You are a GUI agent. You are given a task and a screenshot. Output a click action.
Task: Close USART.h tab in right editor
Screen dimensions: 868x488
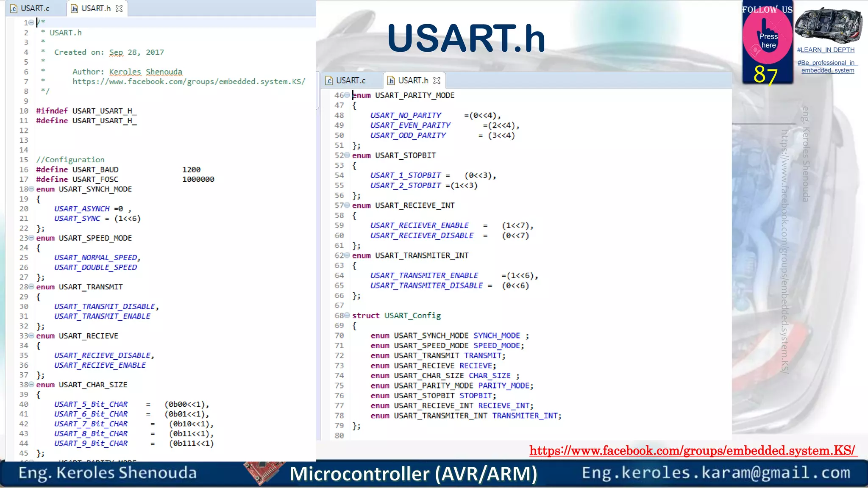coord(437,80)
